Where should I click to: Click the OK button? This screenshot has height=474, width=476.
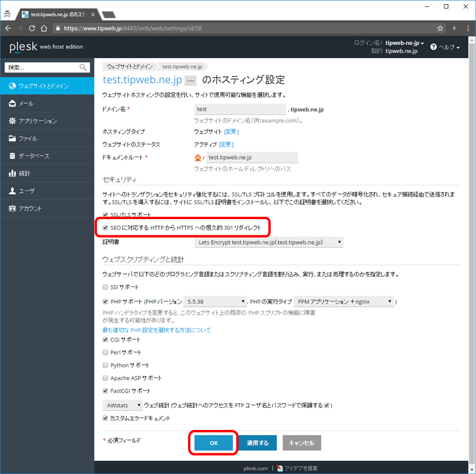click(214, 442)
